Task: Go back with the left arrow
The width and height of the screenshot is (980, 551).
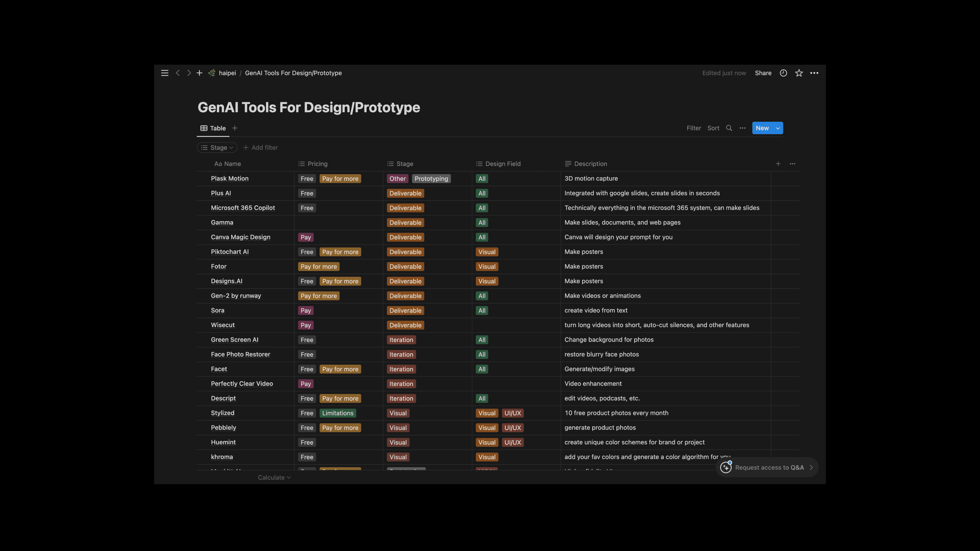Action: click(178, 73)
